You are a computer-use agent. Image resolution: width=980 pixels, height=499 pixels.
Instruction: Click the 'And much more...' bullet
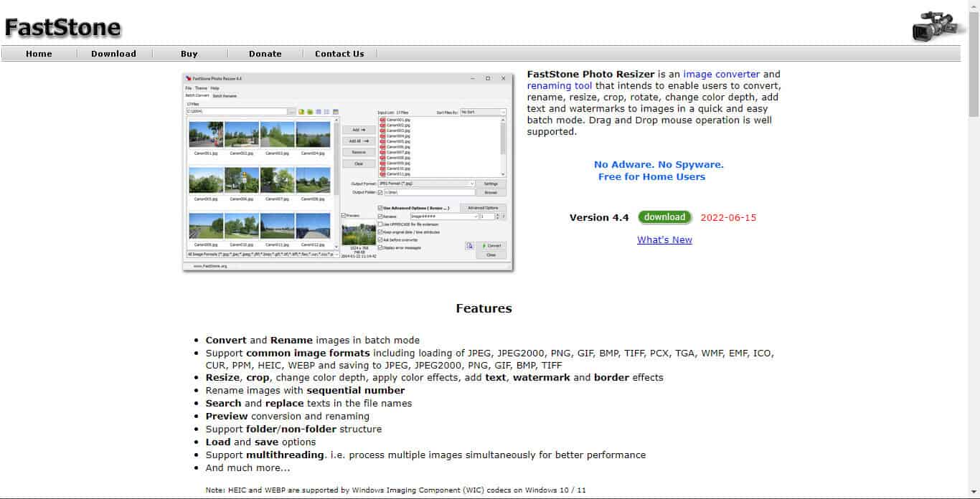pyautogui.click(x=248, y=467)
